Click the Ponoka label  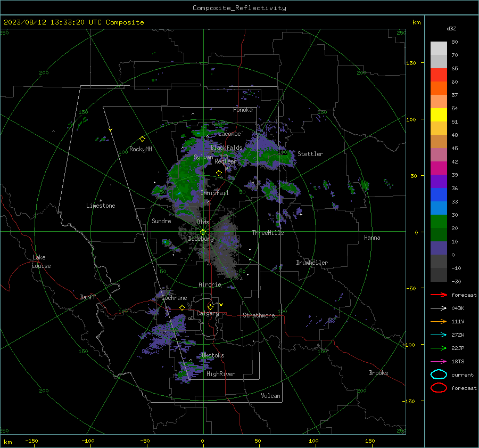(x=243, y=110)
